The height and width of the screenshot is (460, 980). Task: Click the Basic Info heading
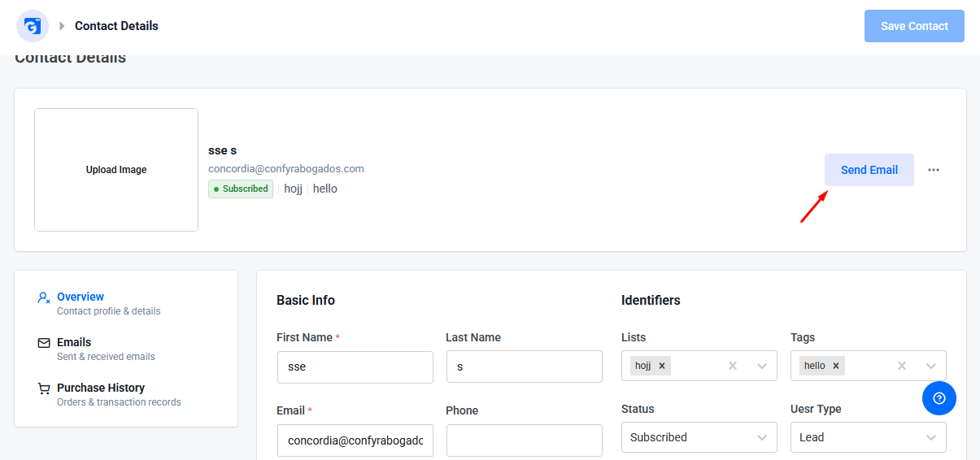[306, 300]
